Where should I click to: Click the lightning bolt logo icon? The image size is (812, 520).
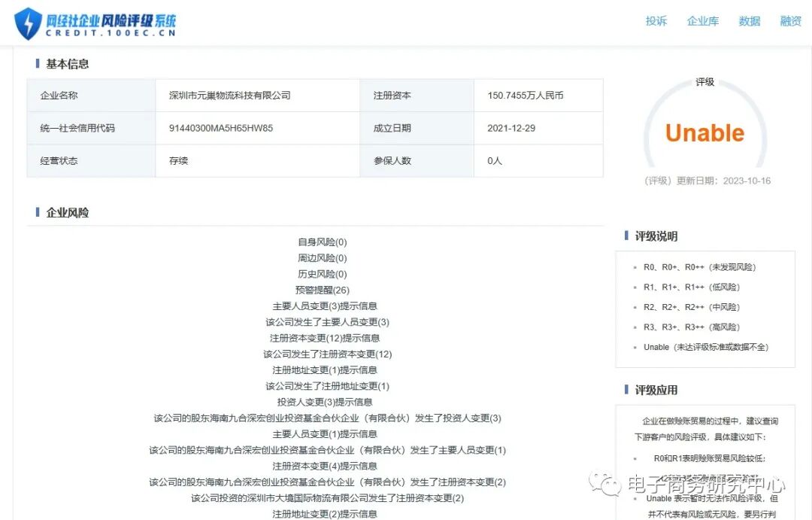27,22
